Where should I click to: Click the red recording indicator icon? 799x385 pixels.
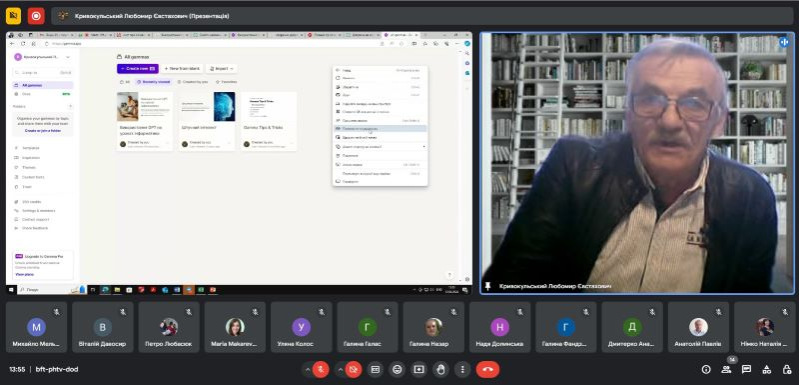coord(36,16)
